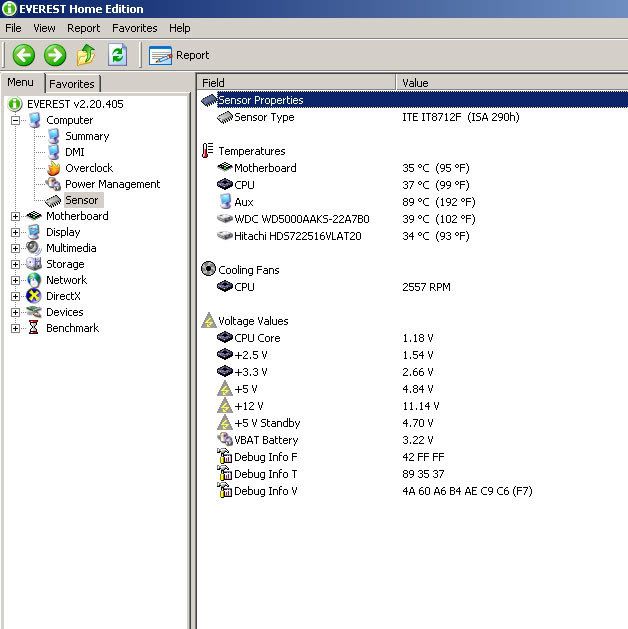Collapse the Computer tree node

(x=15, y=120)
